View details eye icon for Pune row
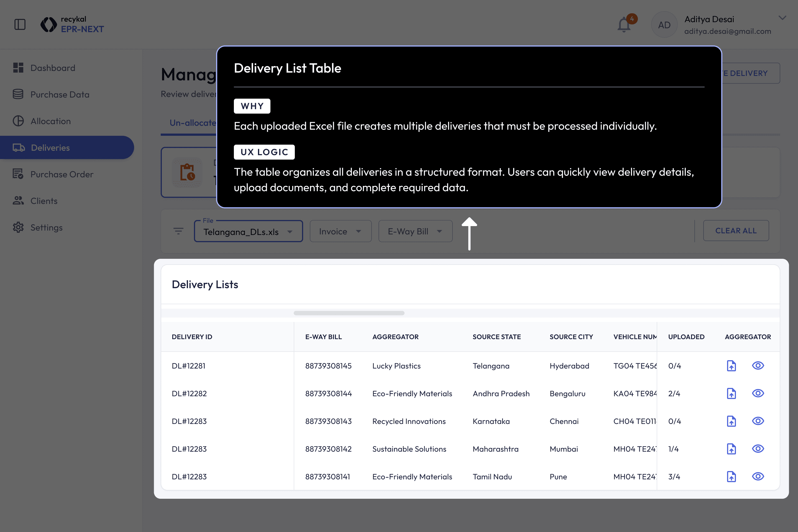798x532 pixels. (758, 476)
